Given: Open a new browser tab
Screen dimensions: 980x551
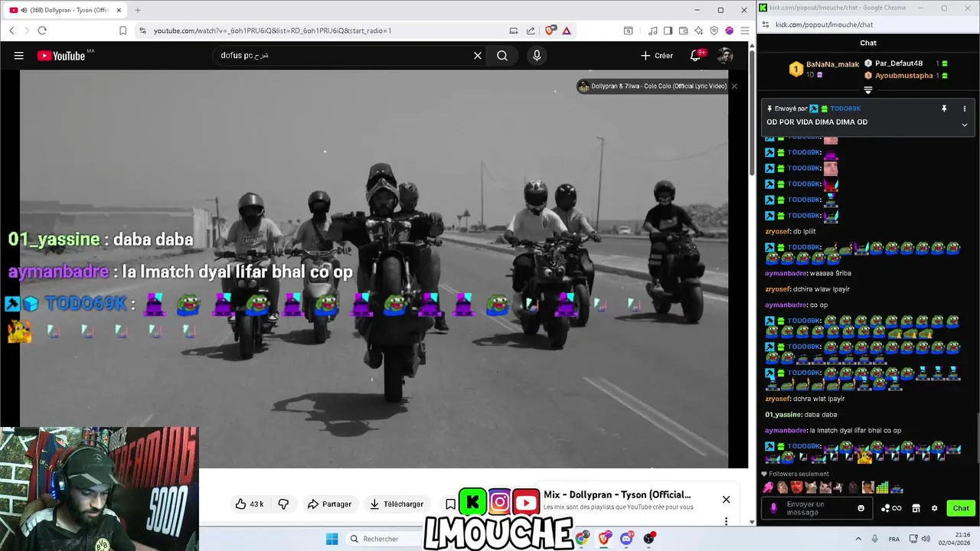Looking at the screenshot, I should tap(138, 10).
